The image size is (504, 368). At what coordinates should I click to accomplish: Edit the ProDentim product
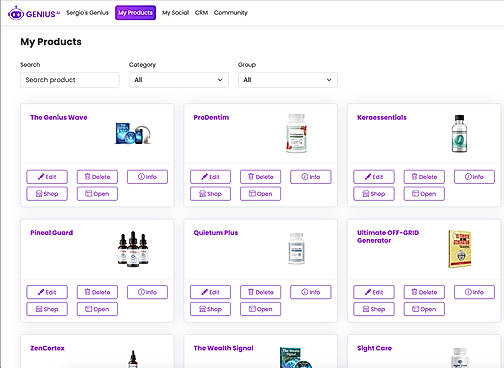pos(210,177)
